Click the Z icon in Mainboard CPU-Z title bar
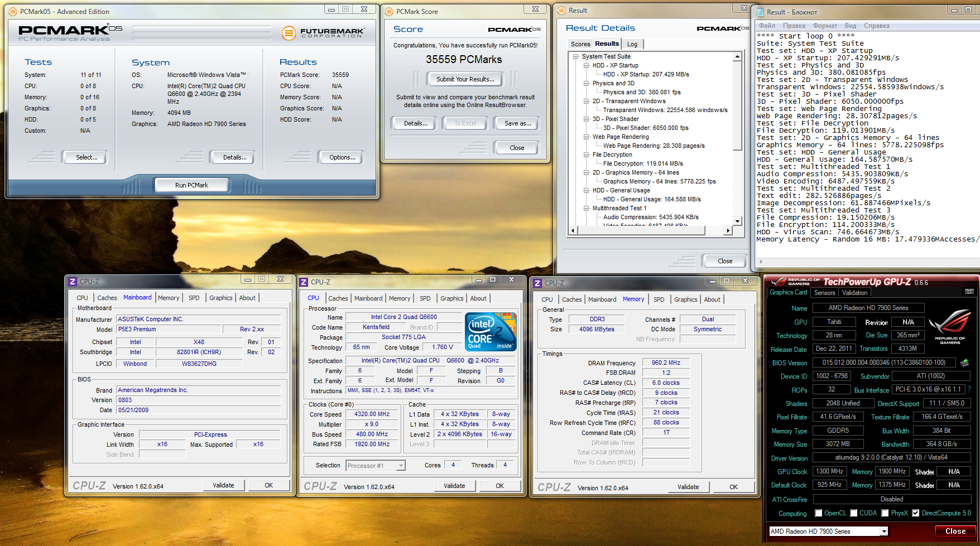 click(73, 282)
